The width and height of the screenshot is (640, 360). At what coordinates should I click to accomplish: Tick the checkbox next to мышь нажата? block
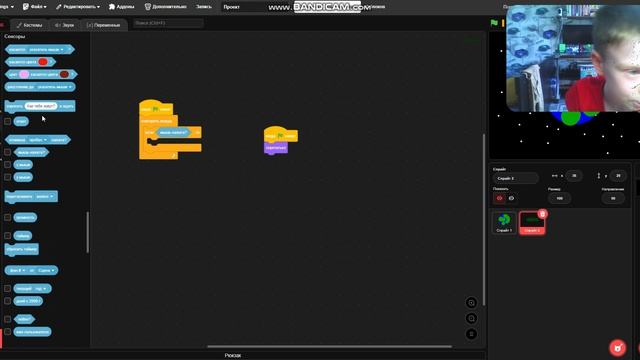click(7, 152)
